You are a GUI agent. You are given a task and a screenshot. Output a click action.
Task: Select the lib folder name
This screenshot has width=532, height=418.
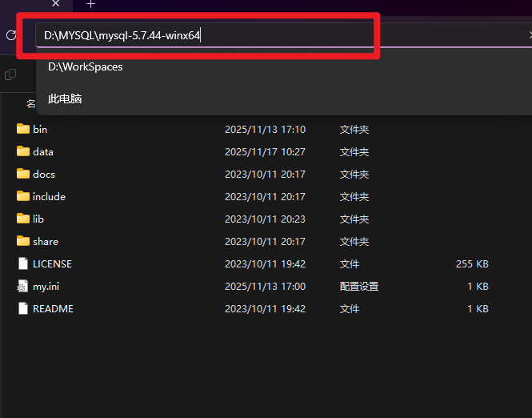click(38, 219)
